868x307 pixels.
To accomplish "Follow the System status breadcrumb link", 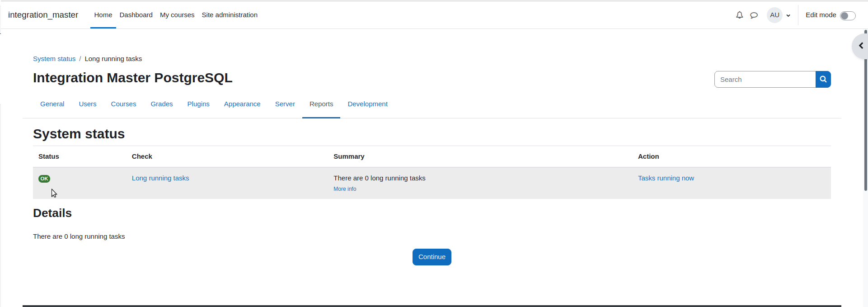I will coord(54,59).
